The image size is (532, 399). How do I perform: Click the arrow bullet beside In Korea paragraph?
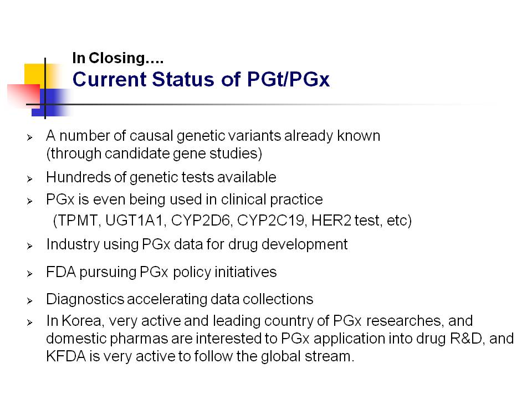coord(29,323)
